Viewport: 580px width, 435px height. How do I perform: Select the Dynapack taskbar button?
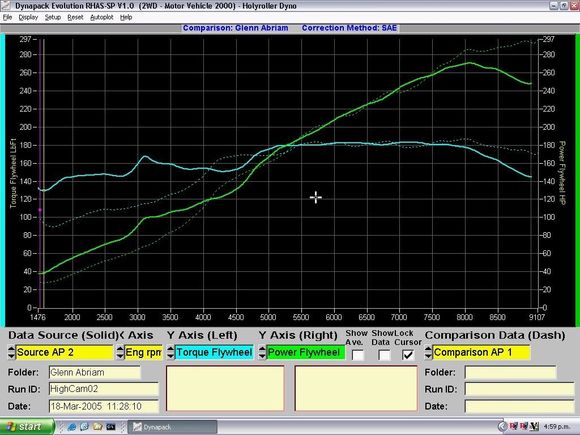(172, 427)
